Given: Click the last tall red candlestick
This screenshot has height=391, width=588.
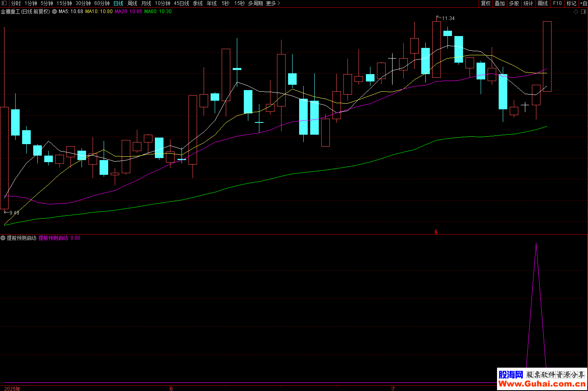Looking at the screenshot, I should coord(547,57).
